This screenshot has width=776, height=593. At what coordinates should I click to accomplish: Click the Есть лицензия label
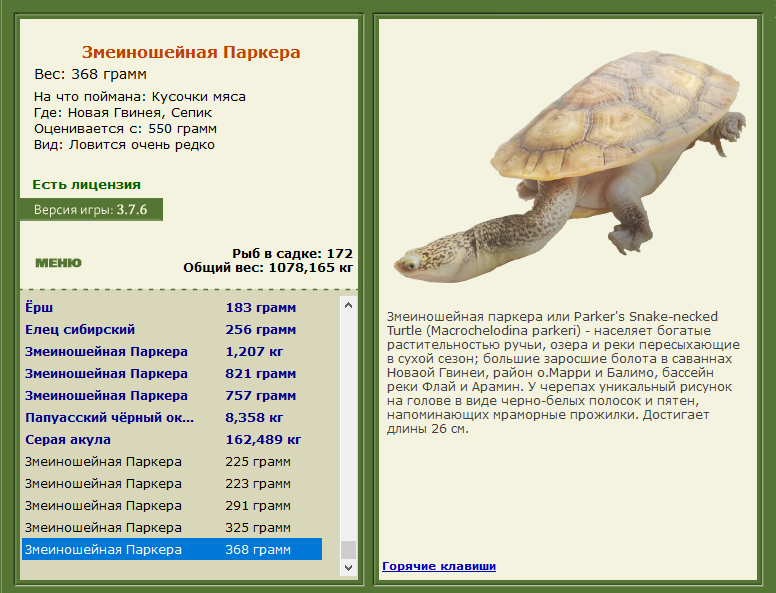coord(87,185)
